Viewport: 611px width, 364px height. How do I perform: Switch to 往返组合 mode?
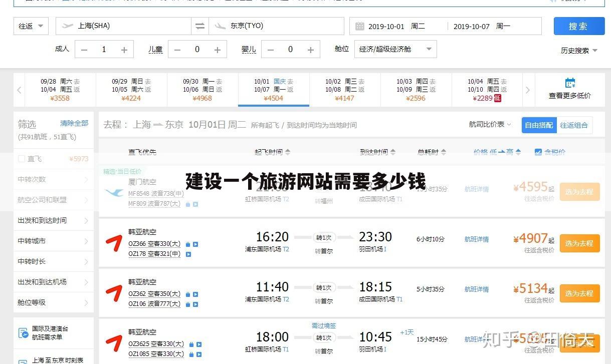(574, 125)
